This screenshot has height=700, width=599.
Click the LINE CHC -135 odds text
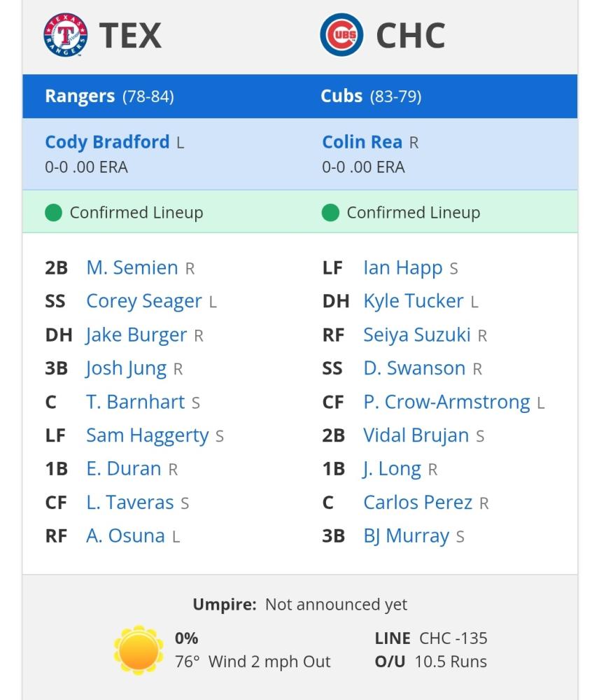[x=431, y=638]
